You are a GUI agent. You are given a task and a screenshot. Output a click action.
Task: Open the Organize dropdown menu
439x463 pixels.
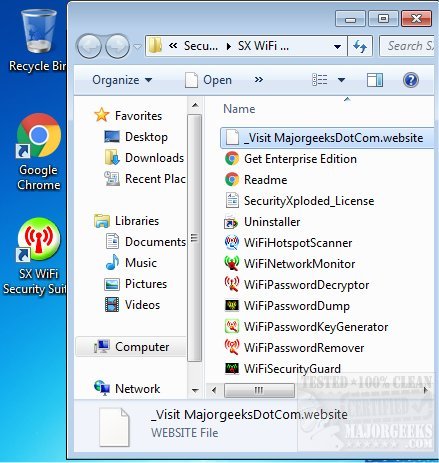pos(122,80)
